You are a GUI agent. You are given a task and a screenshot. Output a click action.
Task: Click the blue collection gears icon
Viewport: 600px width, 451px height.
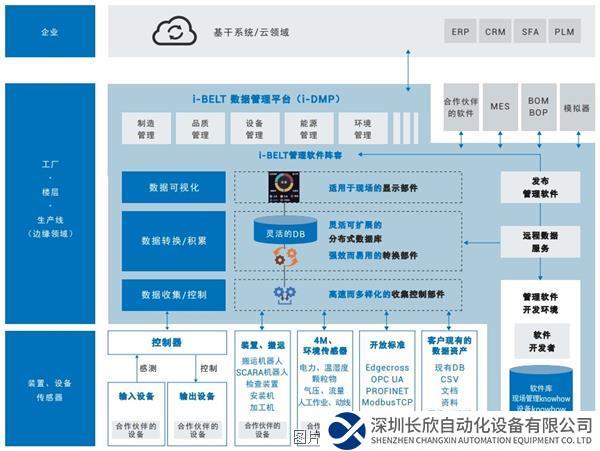tap(284, 294)
